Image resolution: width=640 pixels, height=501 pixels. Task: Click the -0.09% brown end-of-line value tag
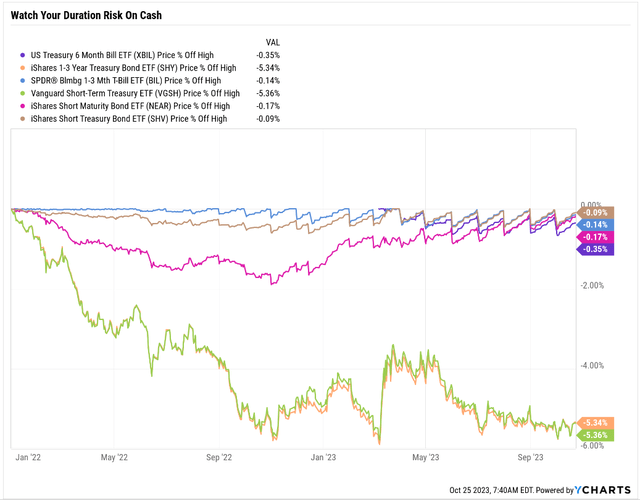596,212
